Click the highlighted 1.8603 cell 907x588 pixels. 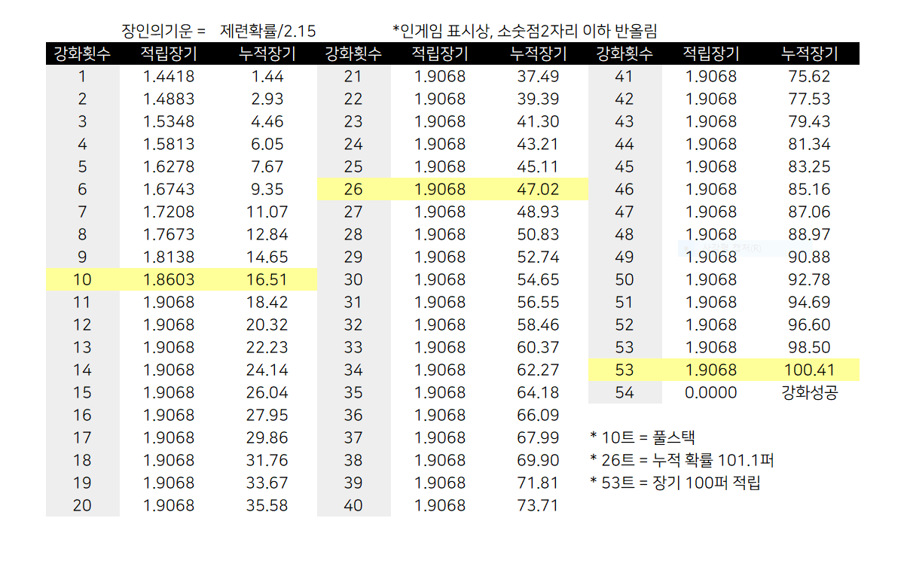[x=169, y=279]
